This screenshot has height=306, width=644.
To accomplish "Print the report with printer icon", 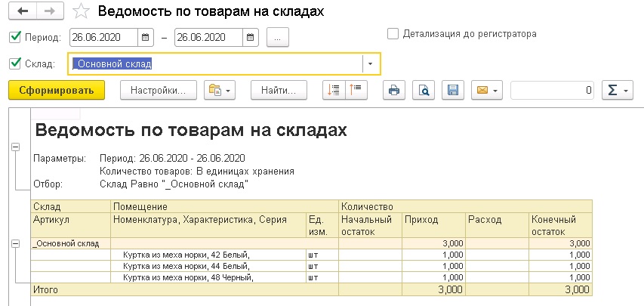I will [394, 90].
